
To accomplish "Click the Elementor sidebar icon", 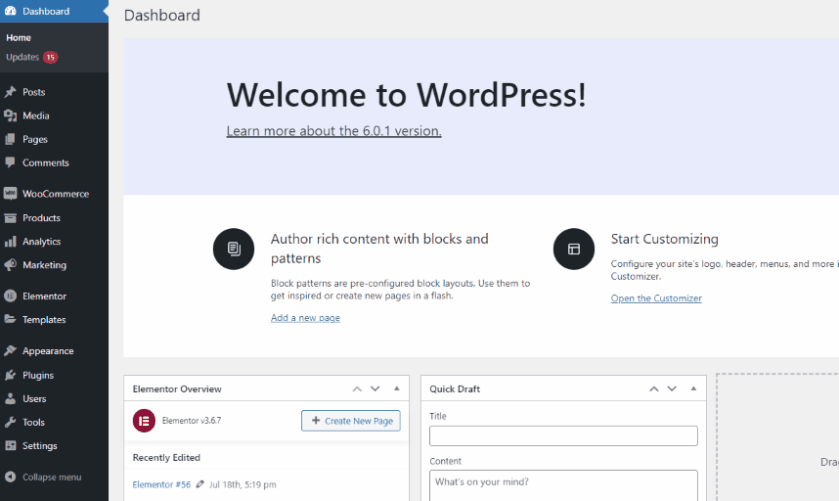I will [10, 296].
